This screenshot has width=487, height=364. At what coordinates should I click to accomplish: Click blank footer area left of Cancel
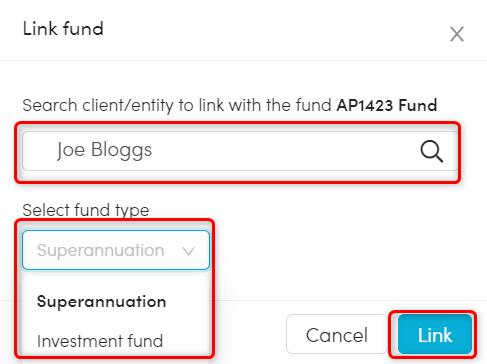[248, 334]
